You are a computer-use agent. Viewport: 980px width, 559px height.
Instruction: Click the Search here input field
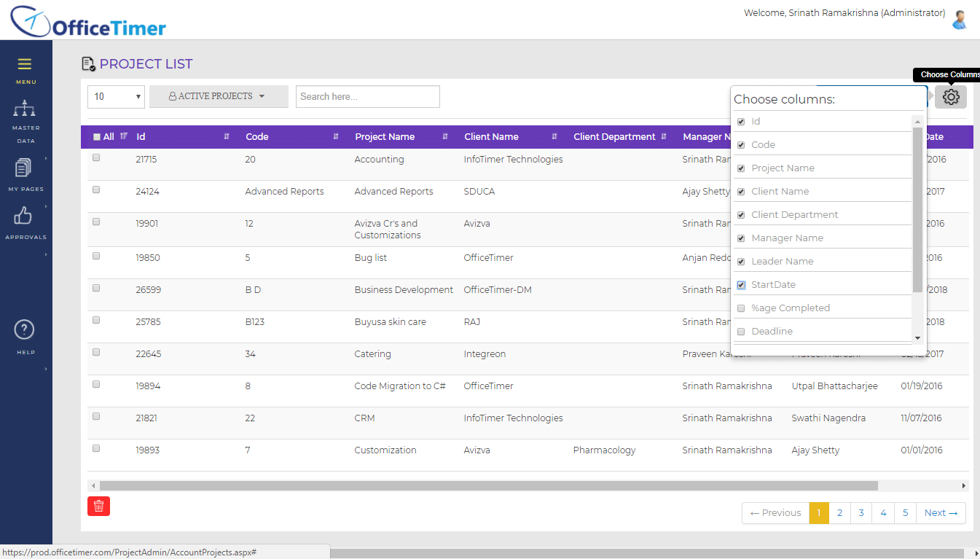[367, 96]
